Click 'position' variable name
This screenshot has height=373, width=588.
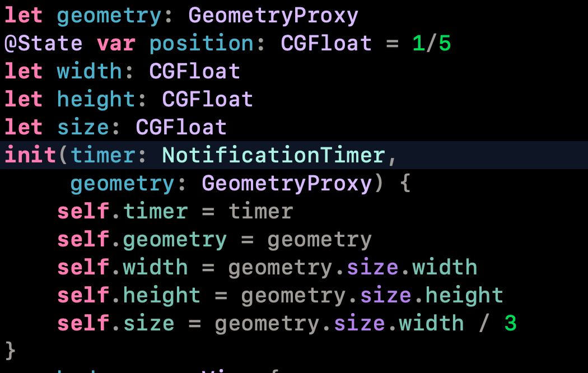[202, 44]
